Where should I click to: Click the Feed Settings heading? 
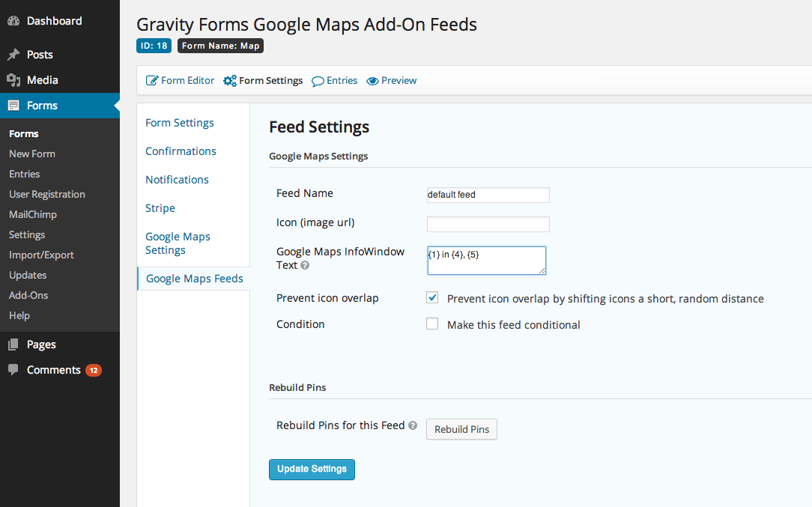(319, 127)
